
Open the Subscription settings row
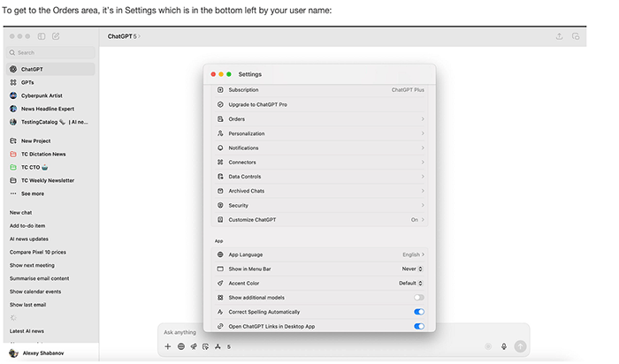(x=320, y=90)
